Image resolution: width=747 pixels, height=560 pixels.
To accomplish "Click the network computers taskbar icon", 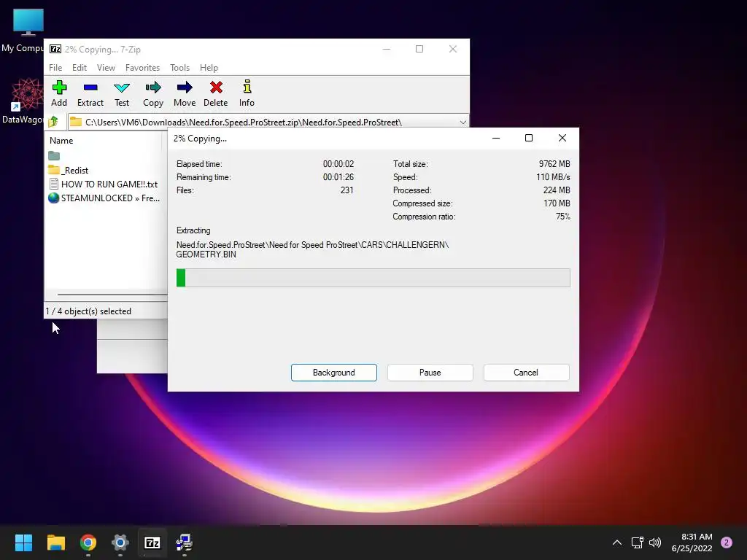I will [185, 542].
